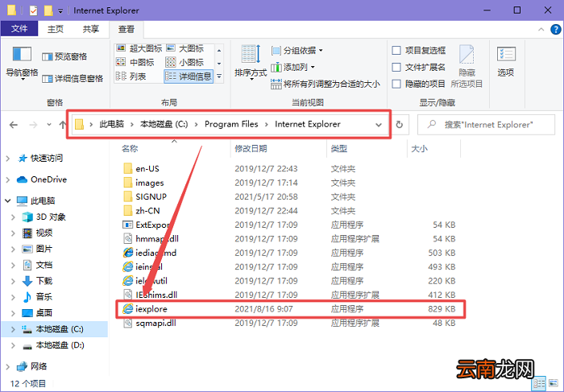This screenshot has width=564, height=392.
Task: Select List (列表) layout
Action: pyautogui.click(x=131, y=76)
